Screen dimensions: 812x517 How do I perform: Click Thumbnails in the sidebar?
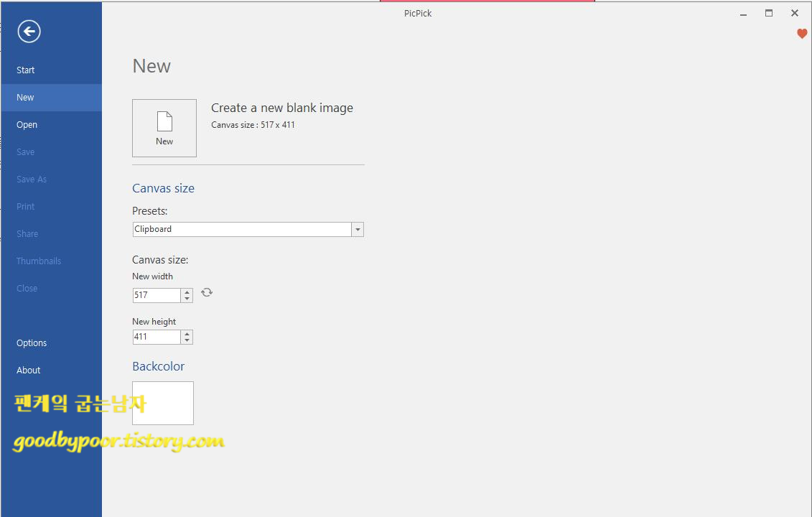click(x=51, y=261)
